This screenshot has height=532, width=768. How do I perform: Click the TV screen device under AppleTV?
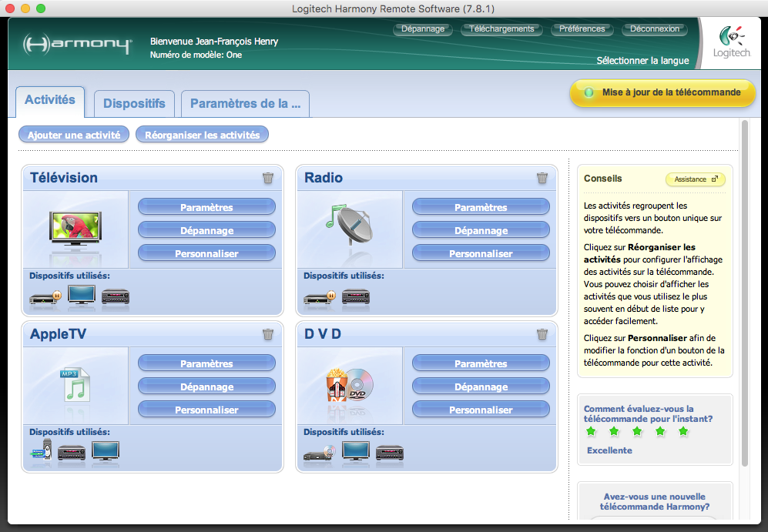click(x=106, y=451)
